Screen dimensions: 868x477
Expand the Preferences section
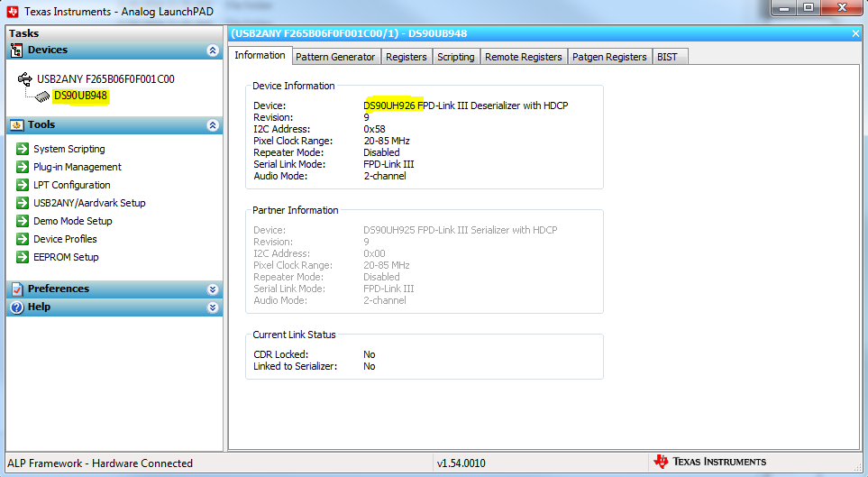(213, 289)
